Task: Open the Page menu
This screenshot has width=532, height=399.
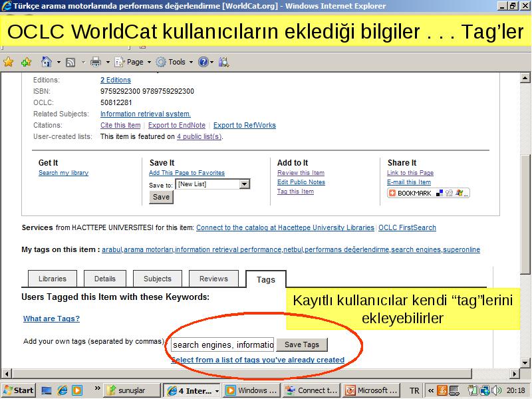Action: pyautogui.click(x=132, y=62)
